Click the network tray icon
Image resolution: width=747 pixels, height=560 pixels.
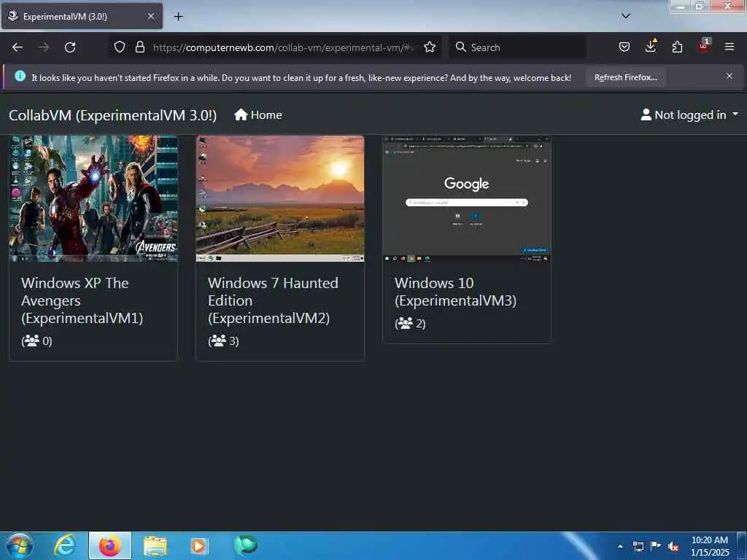point(638,546)
